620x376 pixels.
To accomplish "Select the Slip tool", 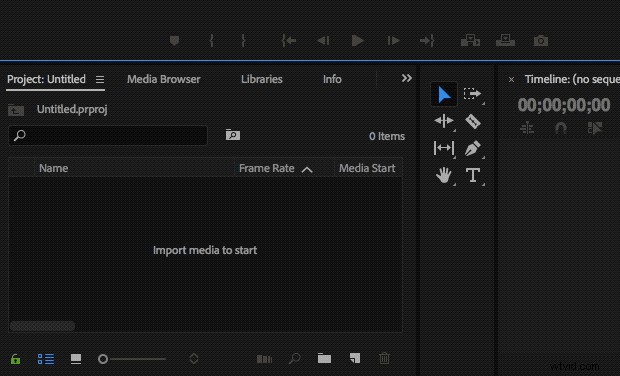I will [x=444, y=148].
